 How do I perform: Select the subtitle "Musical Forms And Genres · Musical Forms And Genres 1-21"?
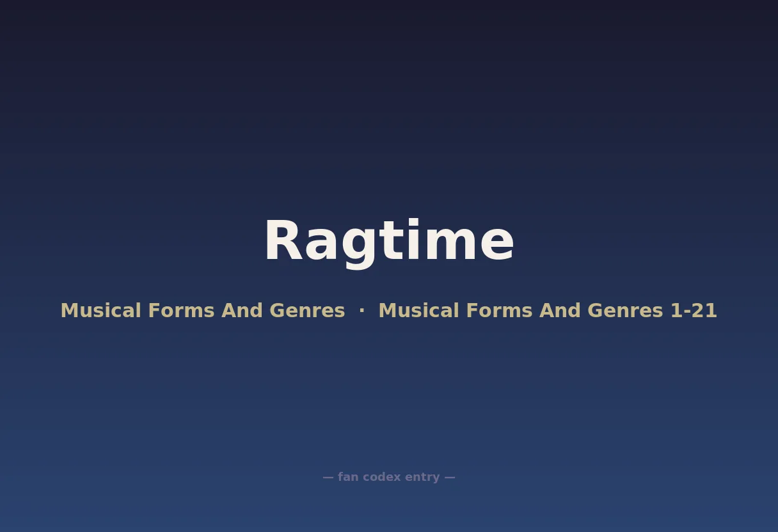pos(389,311)
